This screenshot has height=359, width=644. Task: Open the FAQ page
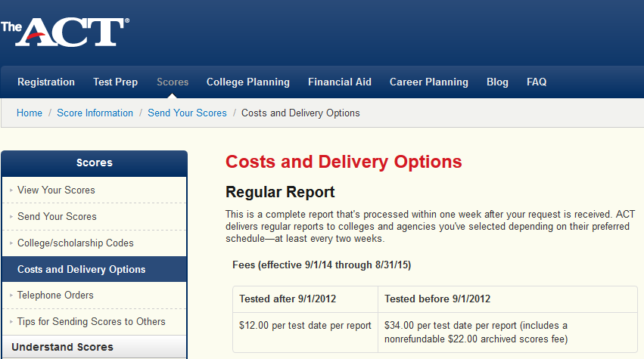pos(537,82)
